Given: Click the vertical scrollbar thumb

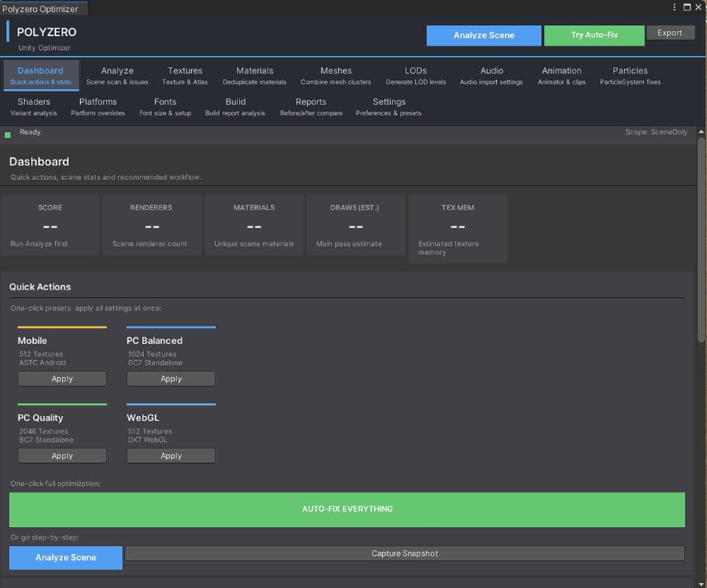Looking at the screenshot, I should pos(701,240).
